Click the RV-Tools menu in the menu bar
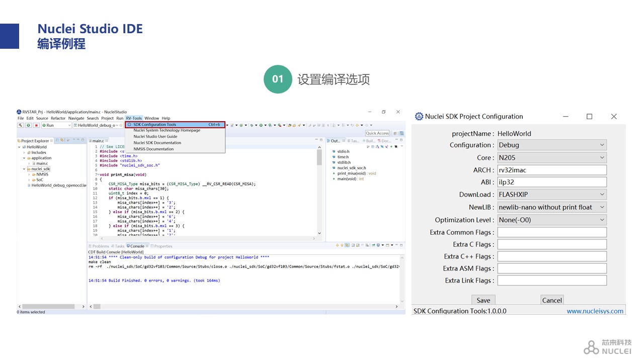This screenshot has height=362, width=644. pos(134,118)
